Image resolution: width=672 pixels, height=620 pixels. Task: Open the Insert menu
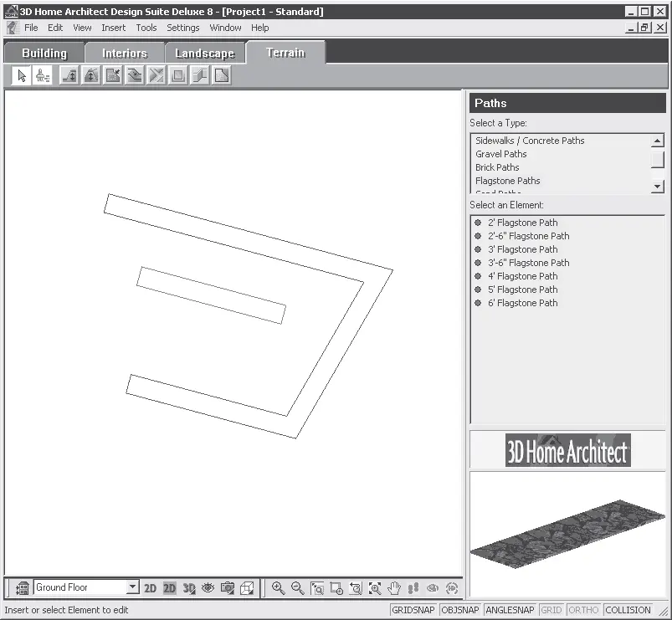click(x=114, y=28)
